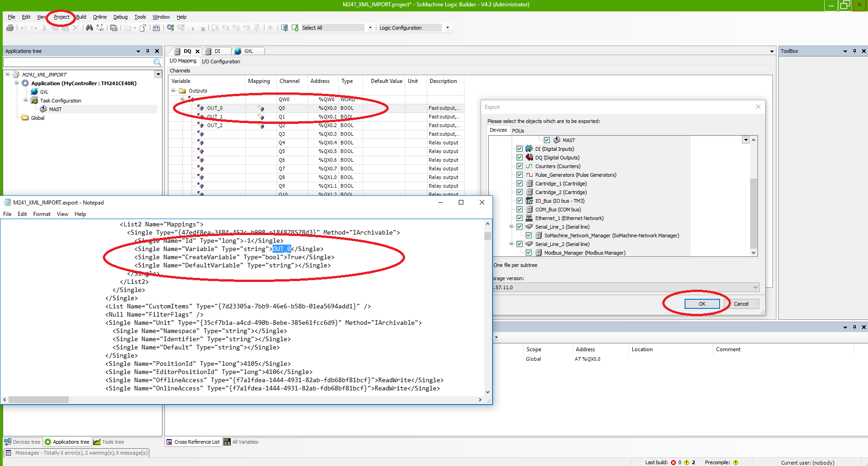Close the DQ editor tab
This screenshot has height=466, width=868.
(x=198, y=51)
